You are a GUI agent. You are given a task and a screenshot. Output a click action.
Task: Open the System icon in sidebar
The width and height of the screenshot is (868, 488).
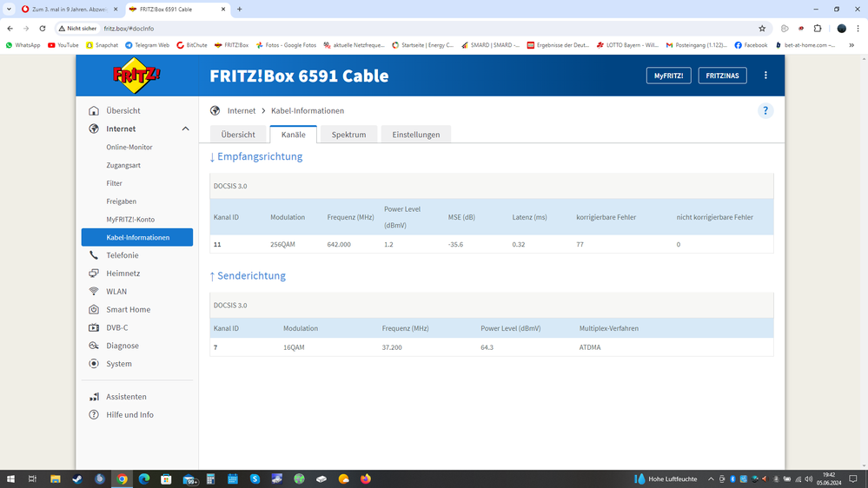tap(94, 364)
